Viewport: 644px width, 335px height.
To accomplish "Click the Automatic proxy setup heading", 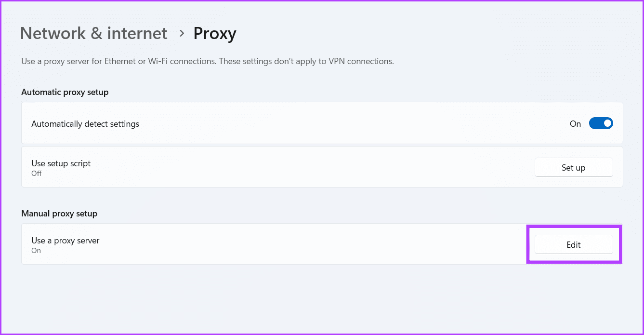I will 65,92.
